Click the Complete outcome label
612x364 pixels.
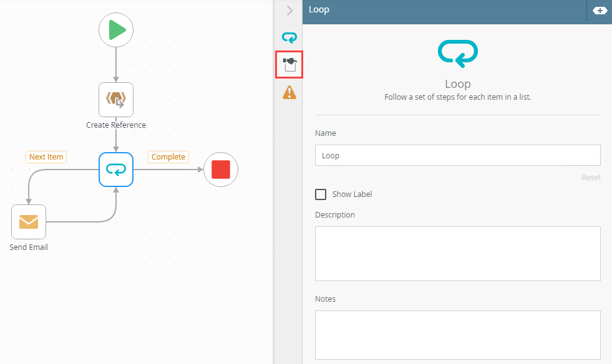[168, 157]
